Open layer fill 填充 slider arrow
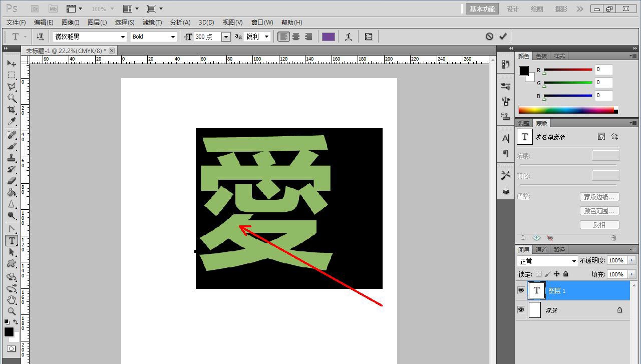Viewport: 641px width, 364px height. (x=631, y=274)
